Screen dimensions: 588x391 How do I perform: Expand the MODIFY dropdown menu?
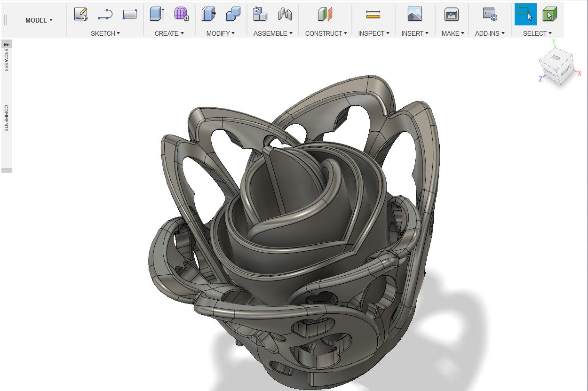point(220,33)
